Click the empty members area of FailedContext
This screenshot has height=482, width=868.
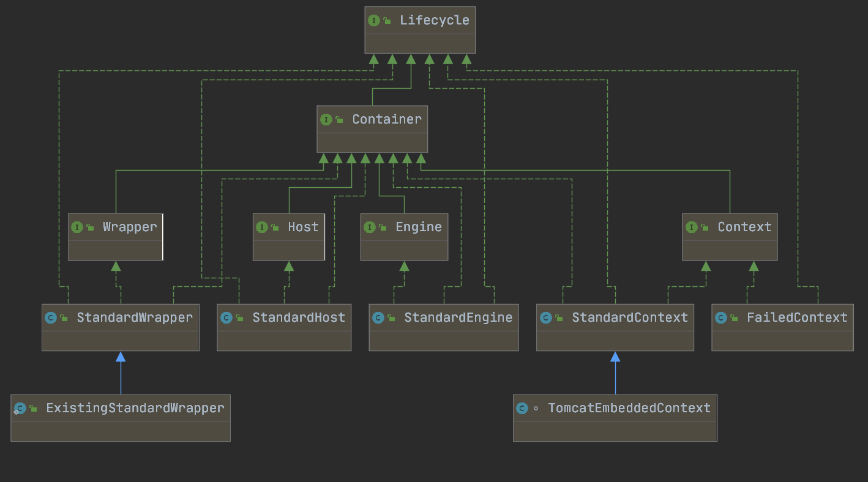782,340
